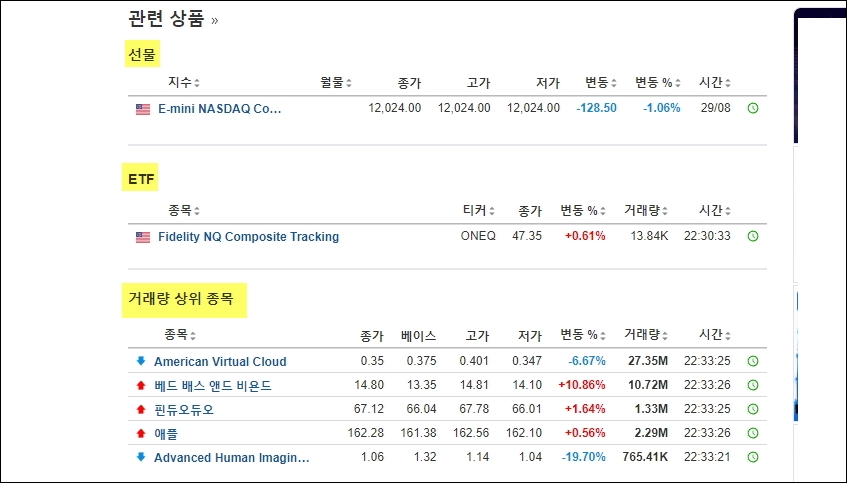Click clock icon in 베드 배스 앤드 비욘드 row
Viewport: 847px width, 483px height.
point(752,385)
